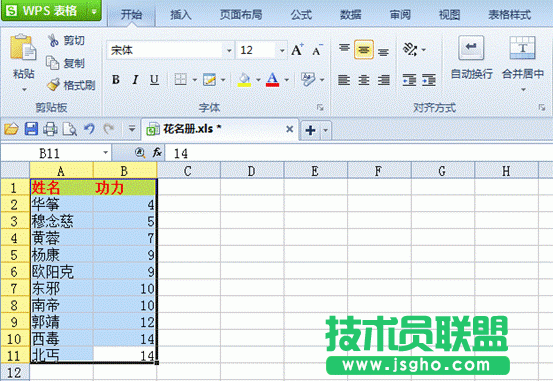Click the text orientation icon

coord(411,50)
